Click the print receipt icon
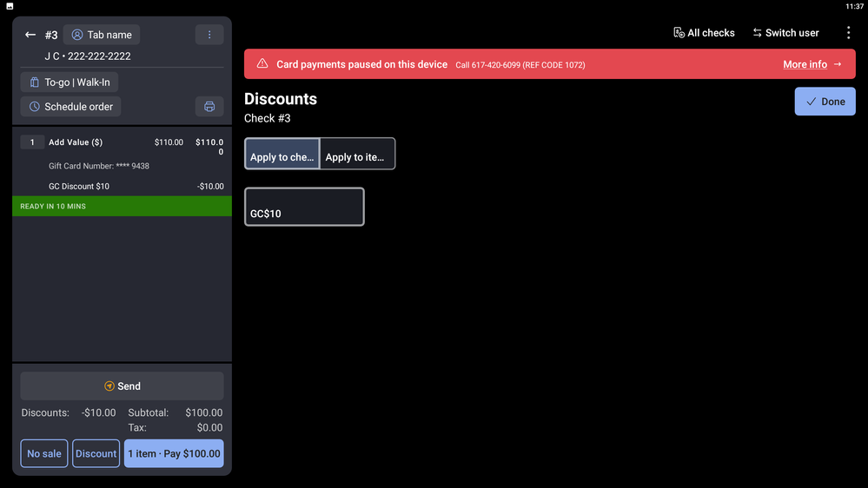This screenshot has width=868, height=488. coord(209,107)
